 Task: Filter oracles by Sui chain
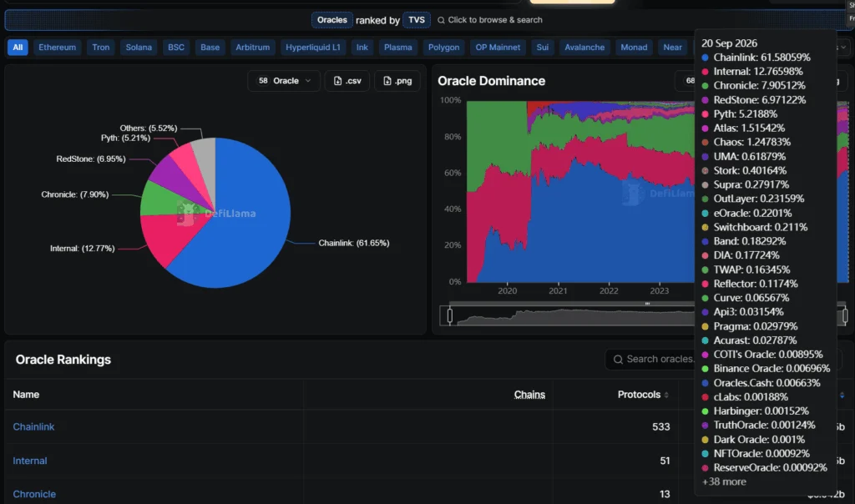pyautogui.click(x=543, y=48)
